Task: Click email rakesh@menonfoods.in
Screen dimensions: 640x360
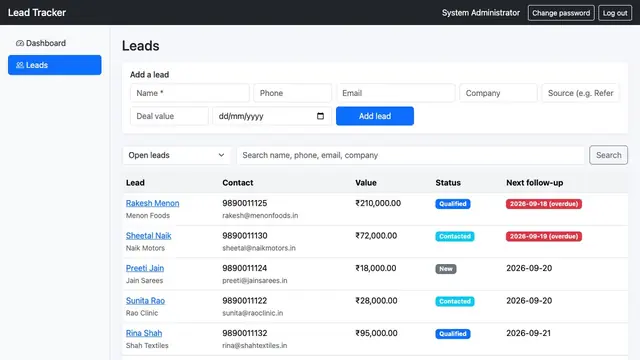Action: (260, 216)
